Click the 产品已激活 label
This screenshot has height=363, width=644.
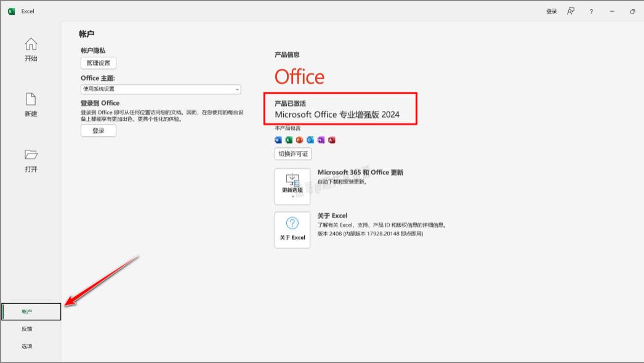tap(291, 104)
